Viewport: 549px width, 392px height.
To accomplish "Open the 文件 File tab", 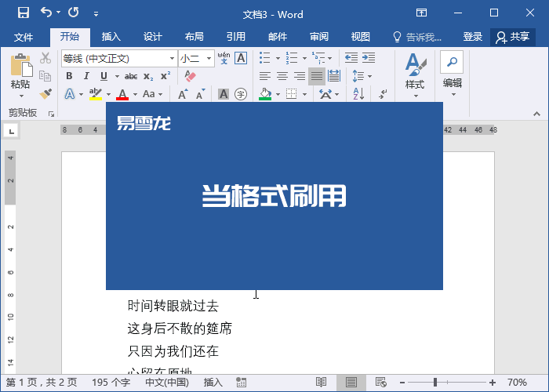I will (24, 37).
